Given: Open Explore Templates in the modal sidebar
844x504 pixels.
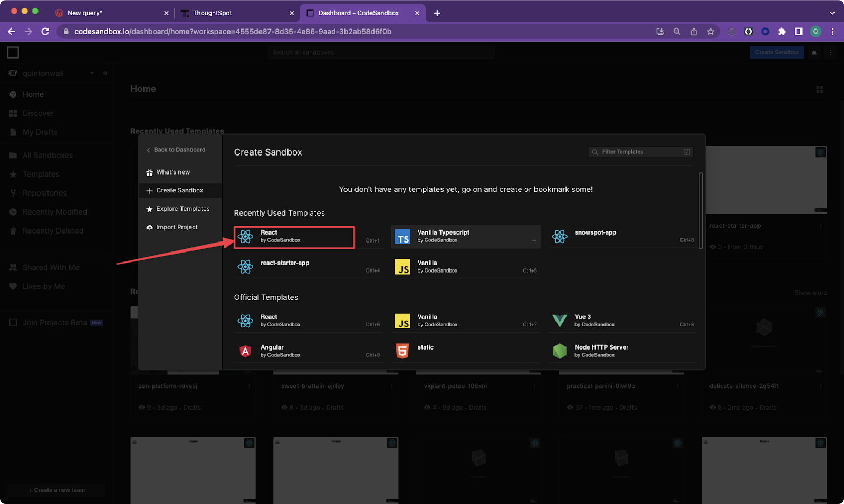Looking at the screenshot, I should [x=183, y=209].
